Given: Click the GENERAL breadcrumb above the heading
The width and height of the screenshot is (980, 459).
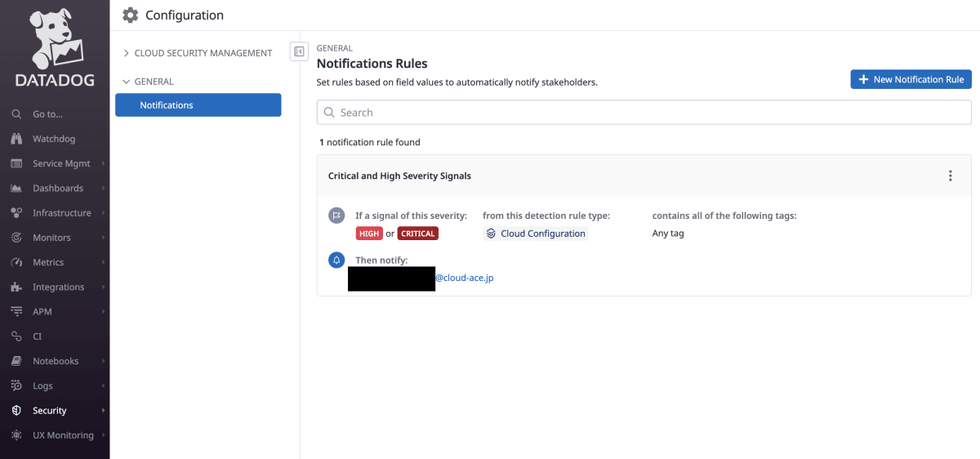Looking at the screenshot, I should 335,48.
